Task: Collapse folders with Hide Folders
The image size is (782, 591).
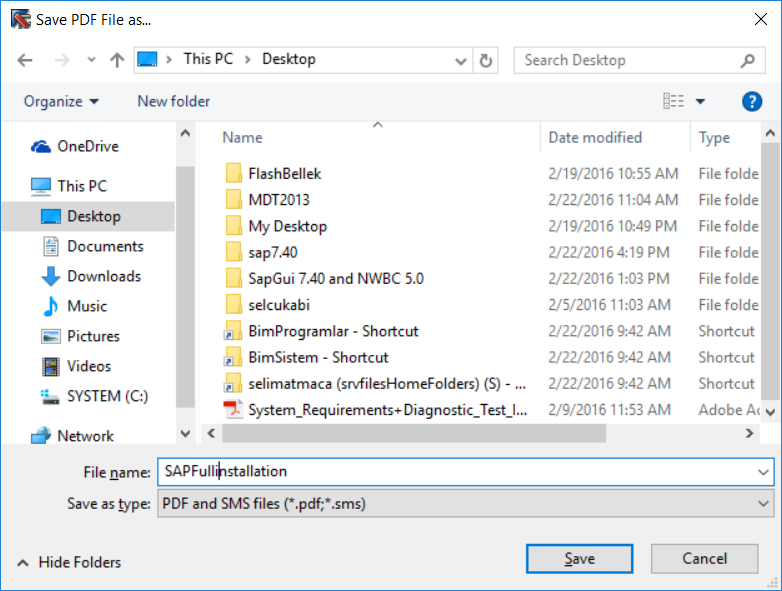Action: (69, 562)
